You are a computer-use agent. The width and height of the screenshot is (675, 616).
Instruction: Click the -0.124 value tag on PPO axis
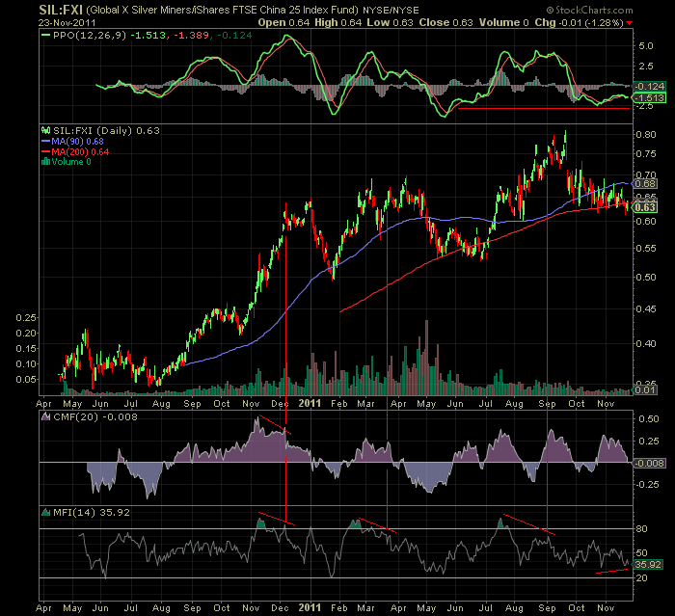click(x=650, y=86)
